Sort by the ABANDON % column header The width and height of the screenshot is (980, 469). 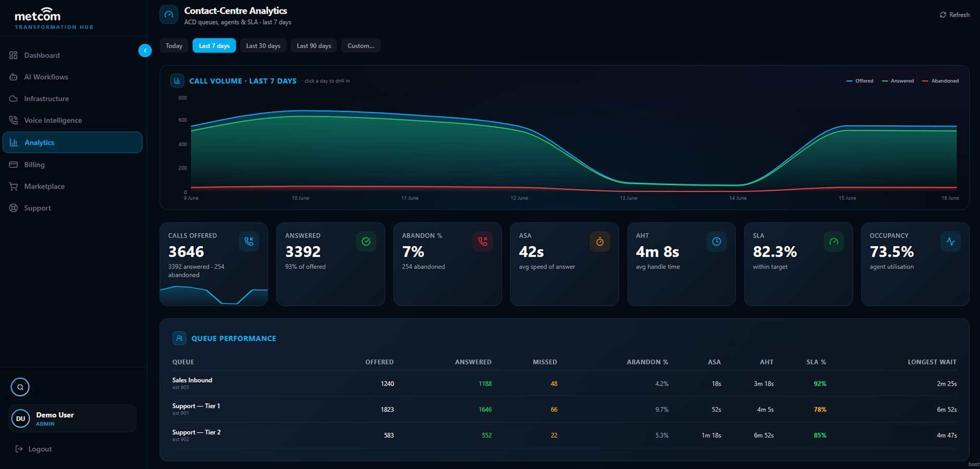(x=647, y=362)
